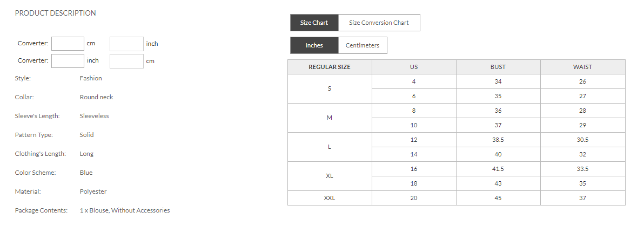Viewport: 644px width, 226px height.
Task: Click the PRODUCT DESCRIPTION heading
Action: click(56, 13)
